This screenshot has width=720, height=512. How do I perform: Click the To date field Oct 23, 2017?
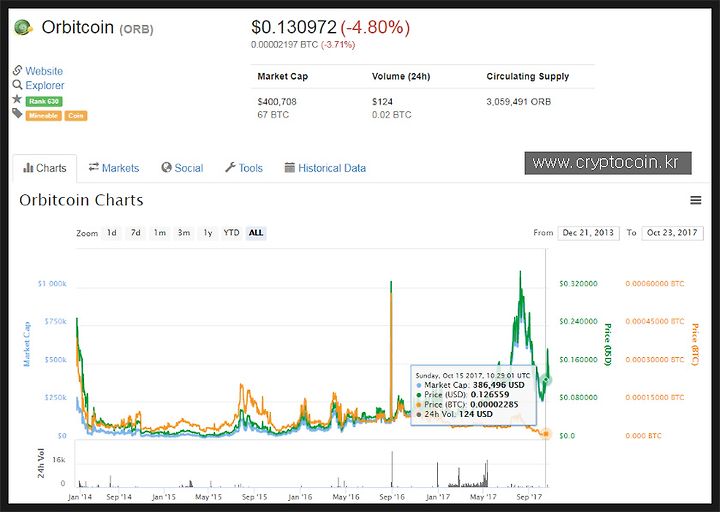coord(672,233)
